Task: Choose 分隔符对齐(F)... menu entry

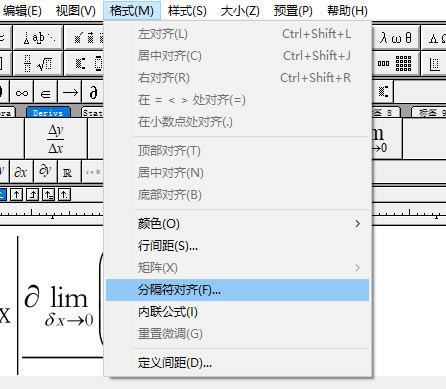Action: [237, 290]
